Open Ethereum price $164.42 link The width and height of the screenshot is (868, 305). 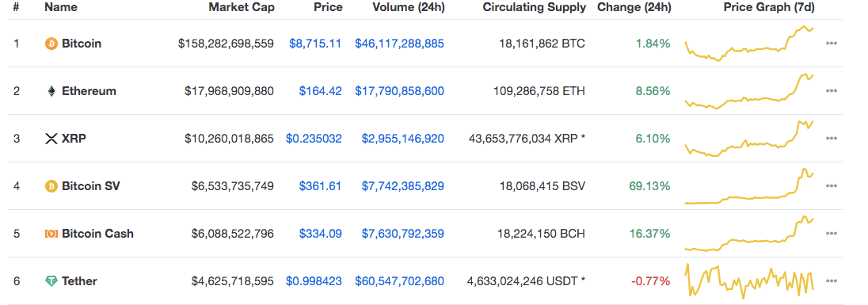click(x=321, y=91)
